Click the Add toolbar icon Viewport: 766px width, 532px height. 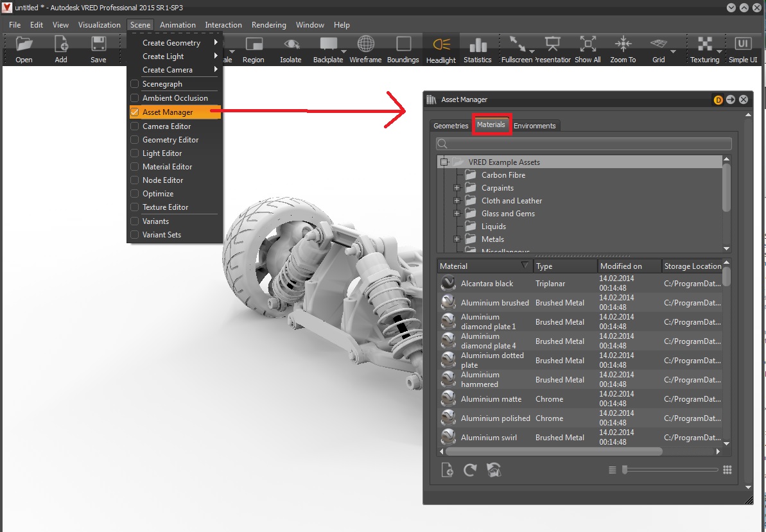coord(61,49)
